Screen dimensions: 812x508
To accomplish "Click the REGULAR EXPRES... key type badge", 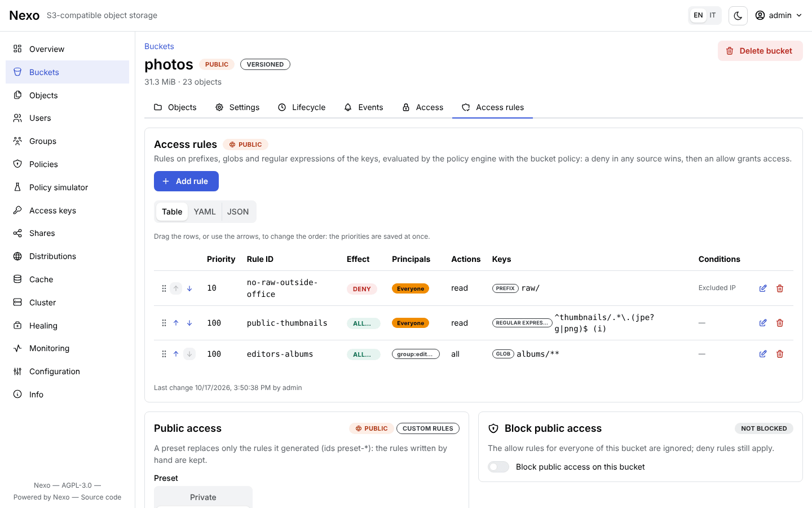I will coord(522,323).
